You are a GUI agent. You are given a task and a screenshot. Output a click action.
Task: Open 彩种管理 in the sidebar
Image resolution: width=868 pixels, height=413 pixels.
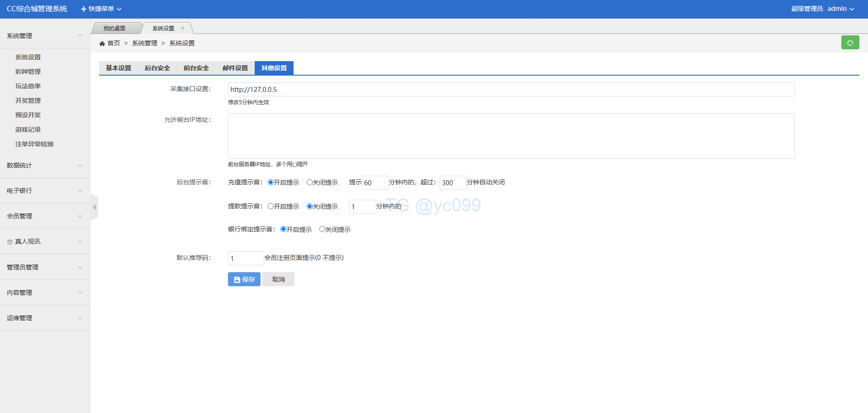28,72
